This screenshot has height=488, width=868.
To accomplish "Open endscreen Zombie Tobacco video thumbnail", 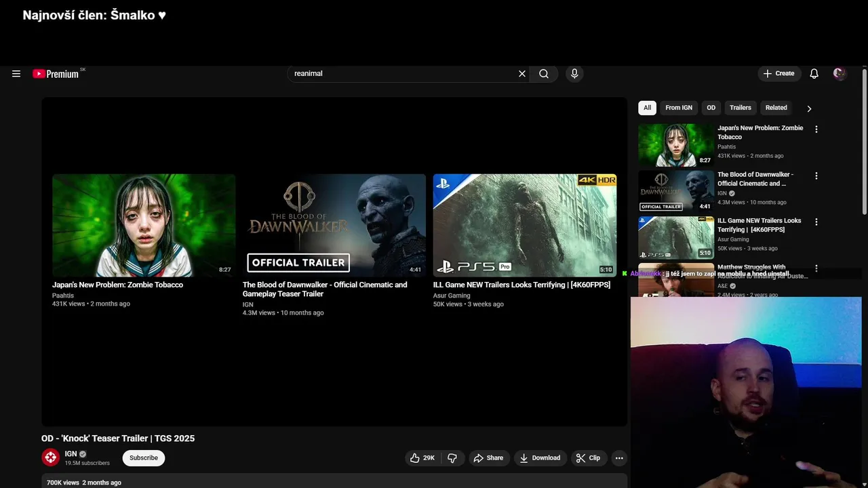I will pyautogui.click(x=144, y=225).
